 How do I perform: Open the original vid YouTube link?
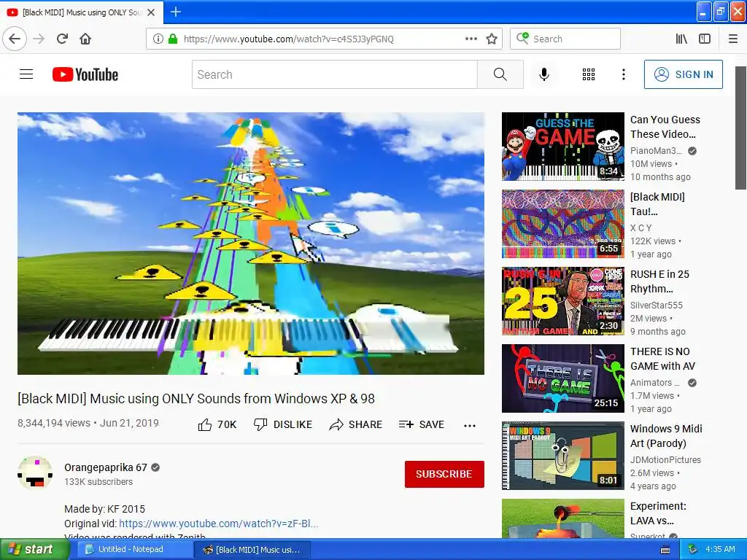(x=219, y=524)
